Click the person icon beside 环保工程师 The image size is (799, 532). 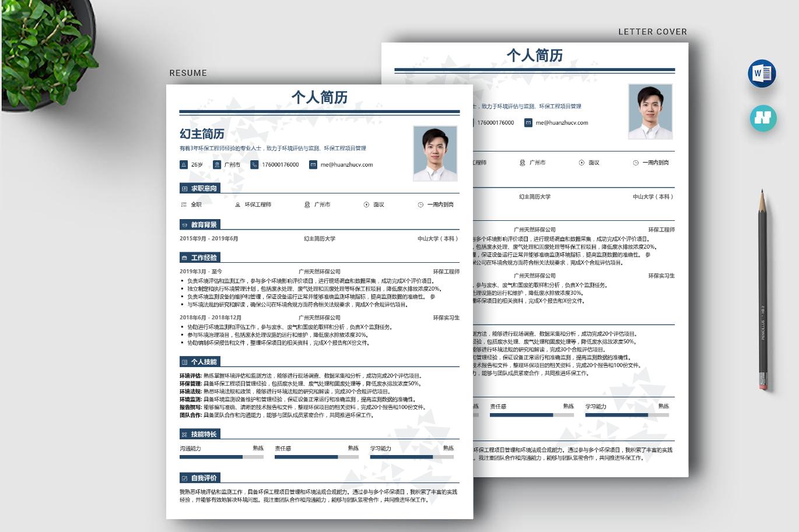237,205
